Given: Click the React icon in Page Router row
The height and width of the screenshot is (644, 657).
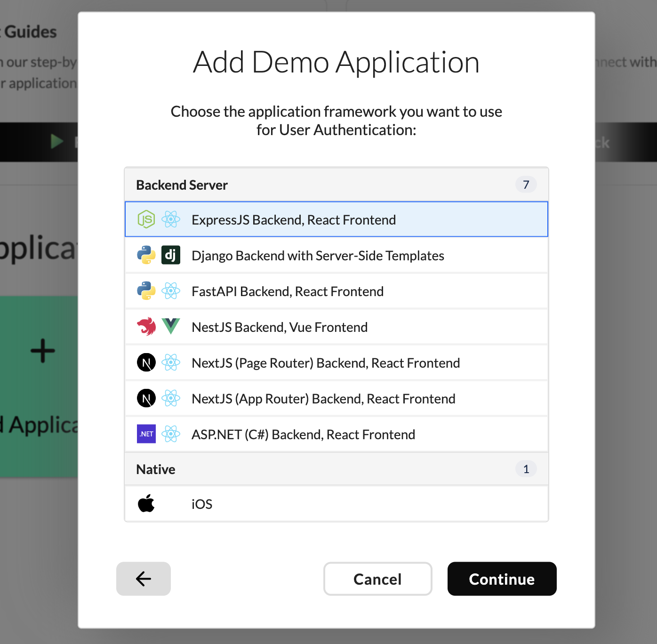Looking at the screenshot, I should 171,362.
